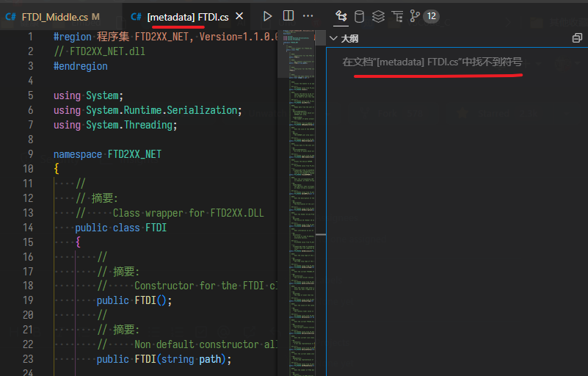588x376 pixels.
Task: Click the #region line of code
Action: coord(166,37)
